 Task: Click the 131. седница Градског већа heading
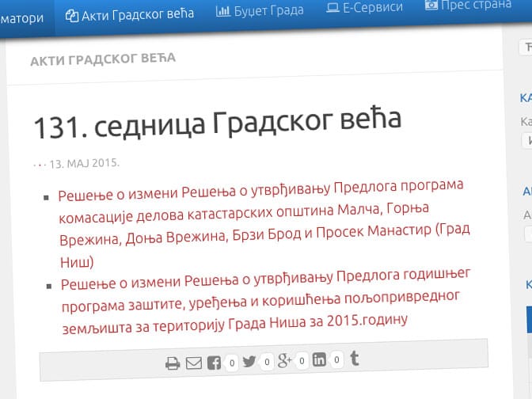[x=217, y=123]
